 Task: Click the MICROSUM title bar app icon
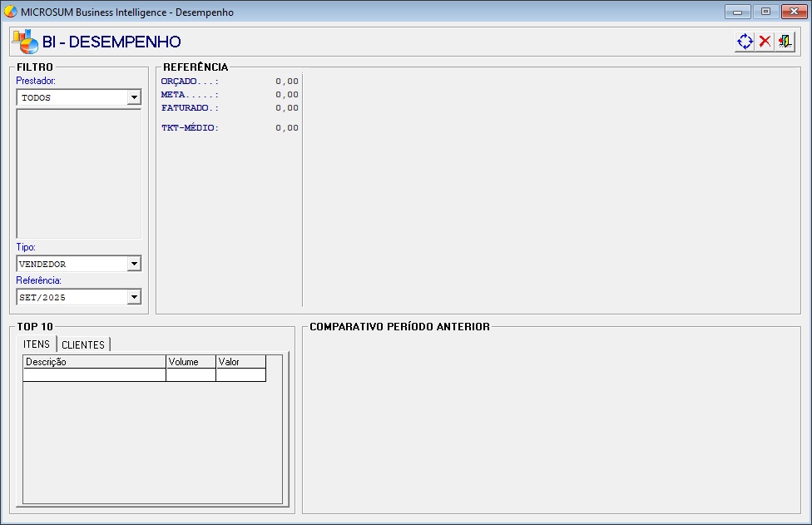[11, 12]
